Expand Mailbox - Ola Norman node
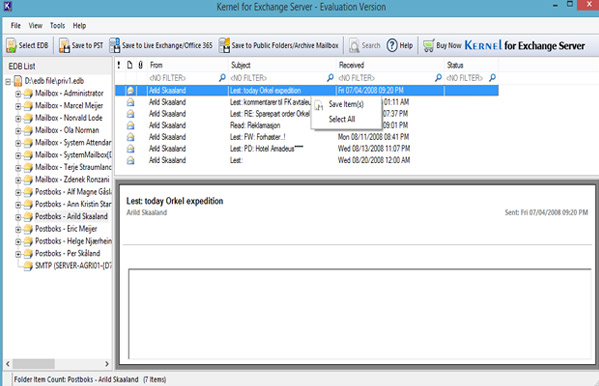This screenshot has height=386, width=599. [18, 131]
